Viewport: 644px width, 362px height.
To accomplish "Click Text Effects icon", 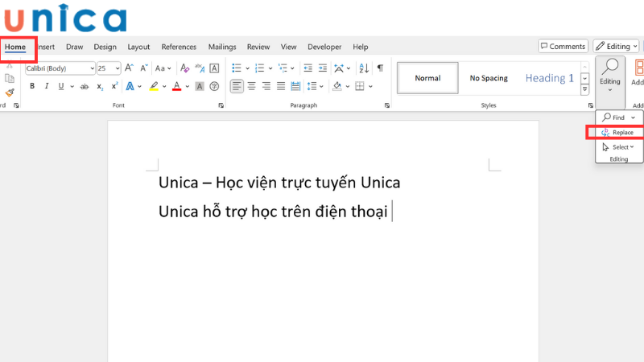I will 130,86.
